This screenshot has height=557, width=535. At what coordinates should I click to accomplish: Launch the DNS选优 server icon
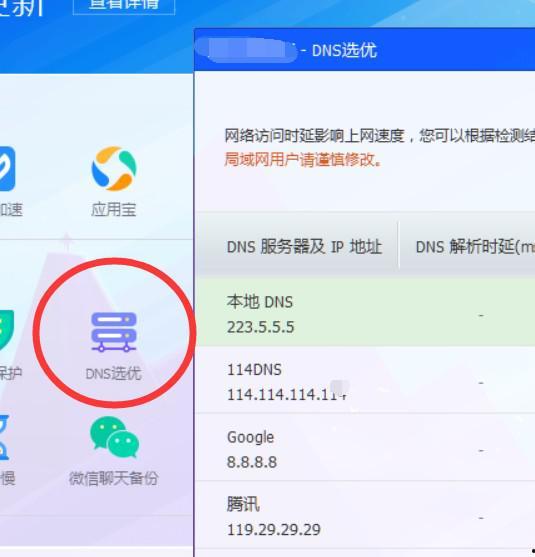point(114,332)
